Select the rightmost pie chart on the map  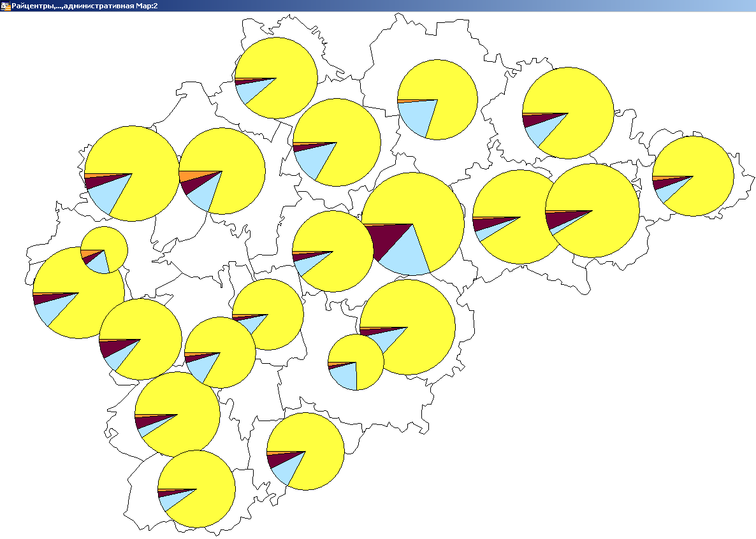(693, 176)
